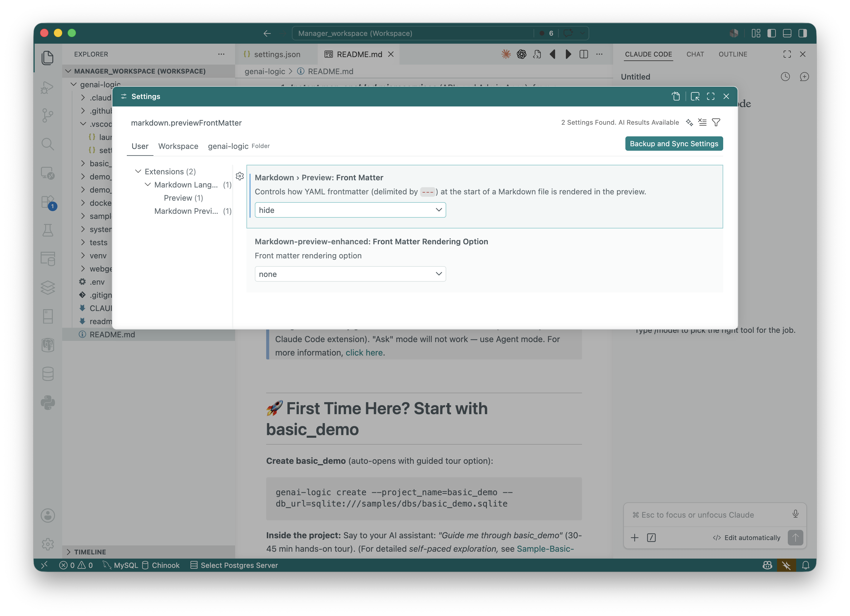
Task: Open the Python view in activity bar
Action: click(48, 402)
